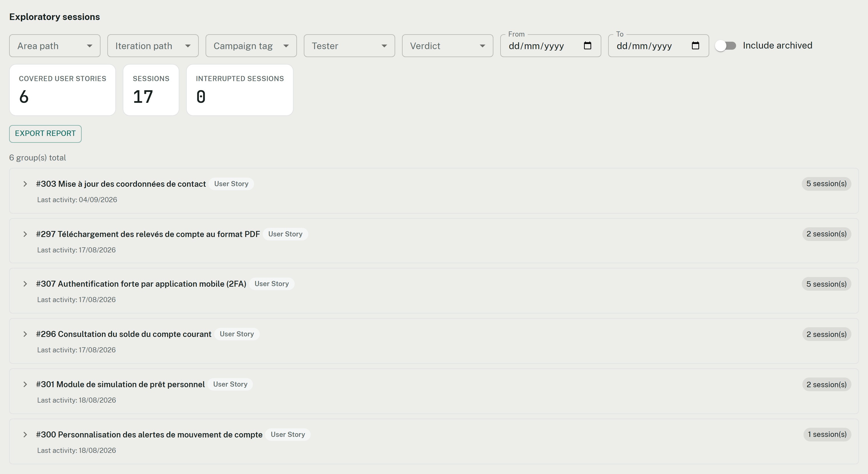Click the 2 session(s) badge for #297
The height and width of the screenshot is (474, 868).
826,234
